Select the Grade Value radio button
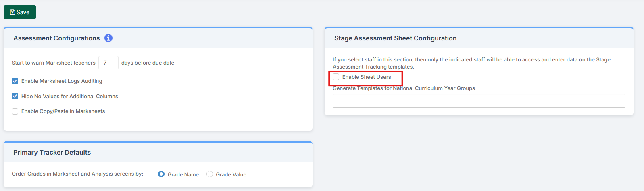Viewport: 644px width, 191px height. pyautogui.click(x=210, y=174)
